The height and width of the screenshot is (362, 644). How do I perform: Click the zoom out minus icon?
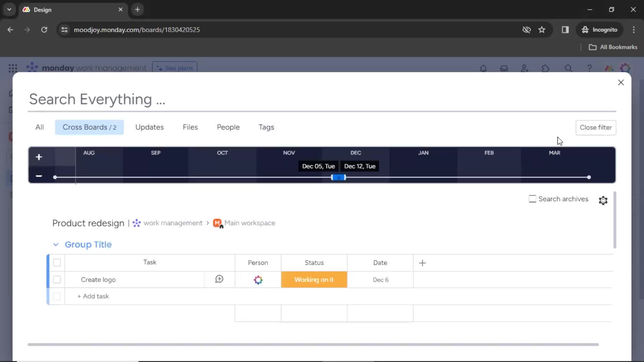39,176
